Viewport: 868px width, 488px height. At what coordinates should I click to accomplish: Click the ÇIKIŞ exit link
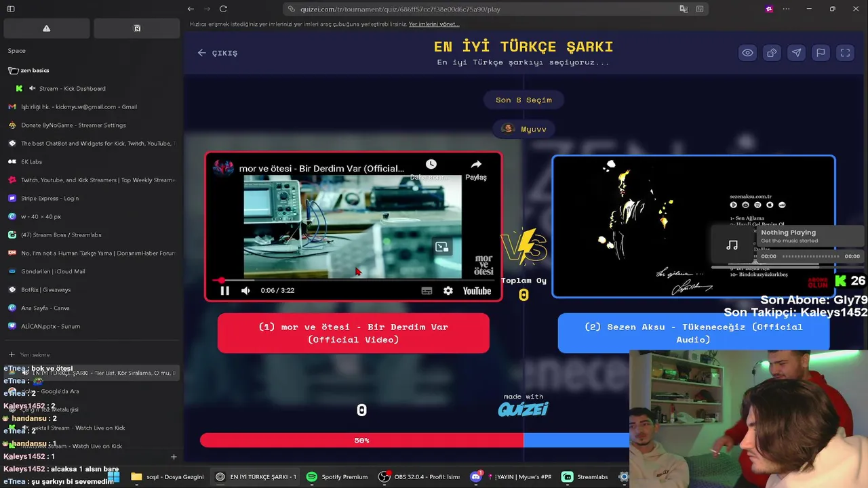(x=218, y=53)
